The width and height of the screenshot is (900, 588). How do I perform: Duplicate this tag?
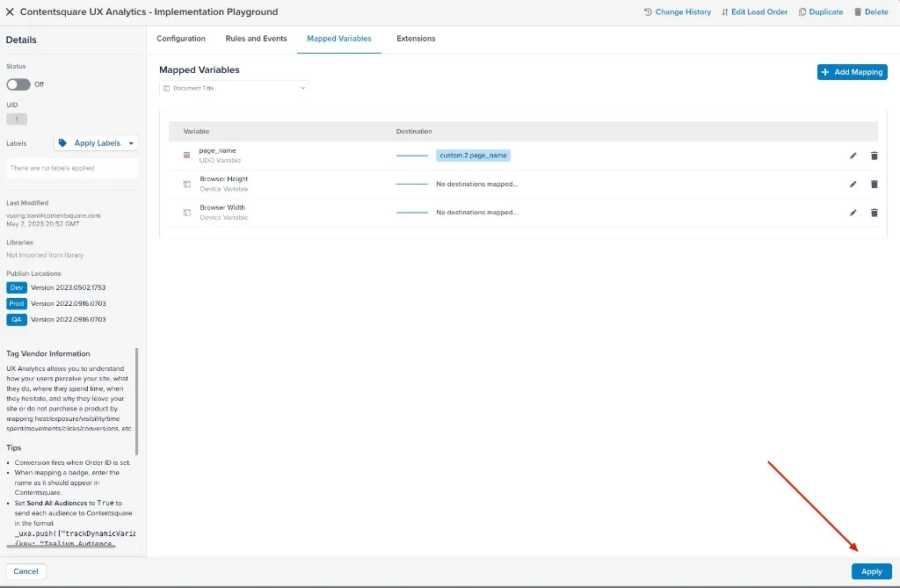pos(821,12)
